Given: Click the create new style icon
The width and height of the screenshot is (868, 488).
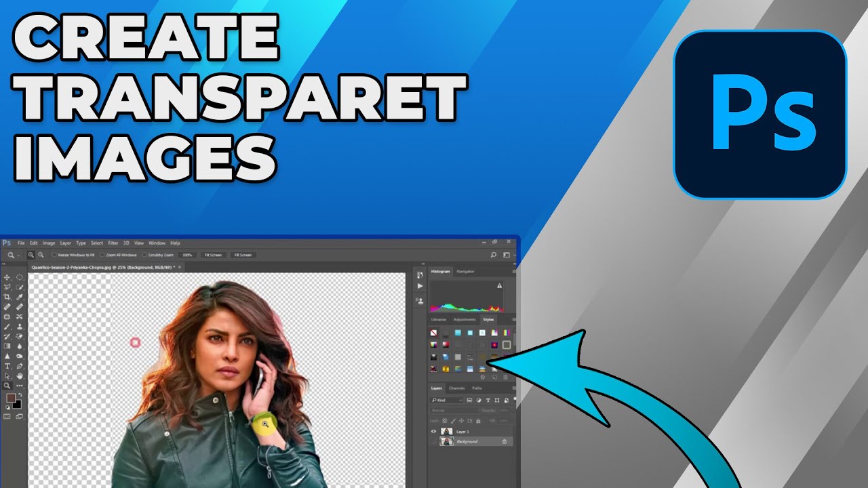Looking at the screenshot, I should [x=494, y=377].
